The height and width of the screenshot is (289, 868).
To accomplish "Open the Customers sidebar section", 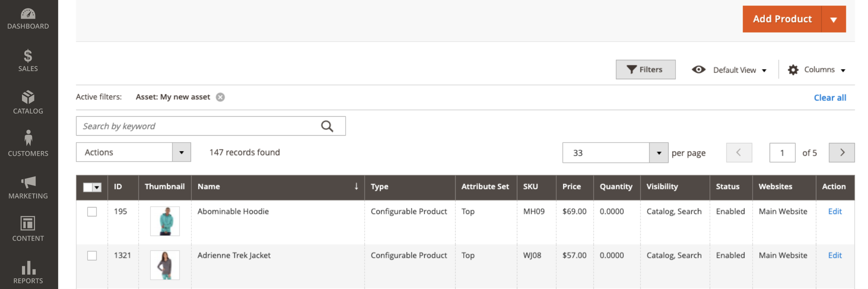I will point(28,144).
